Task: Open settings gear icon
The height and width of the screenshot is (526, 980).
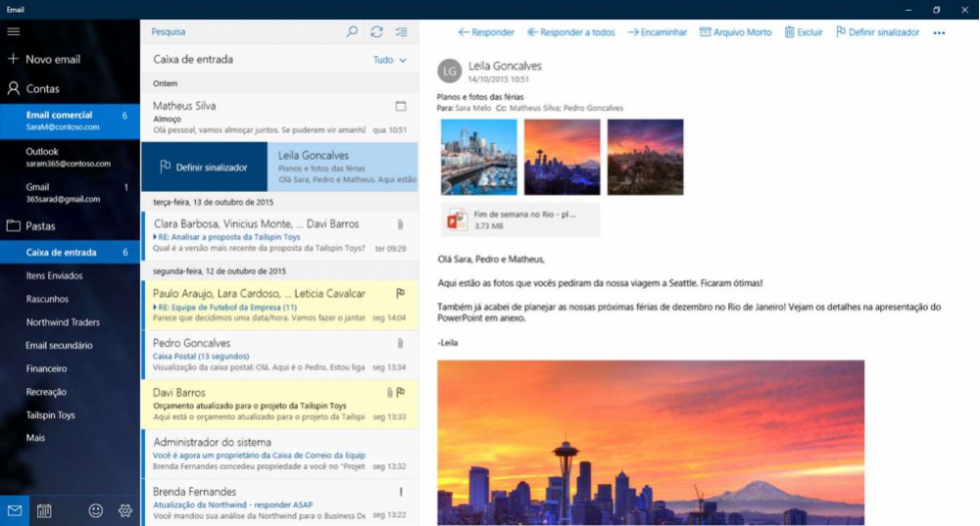Action: 125,510
